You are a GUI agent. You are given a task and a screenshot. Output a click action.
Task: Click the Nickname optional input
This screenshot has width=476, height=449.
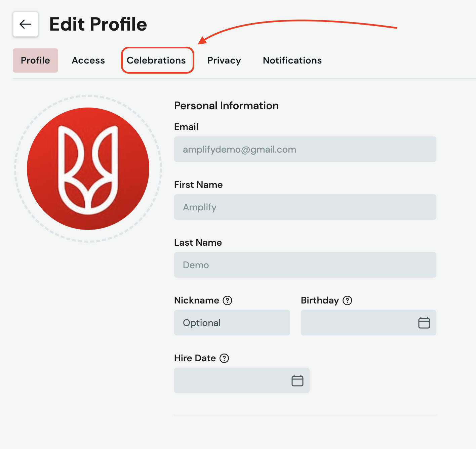(232, 323)
